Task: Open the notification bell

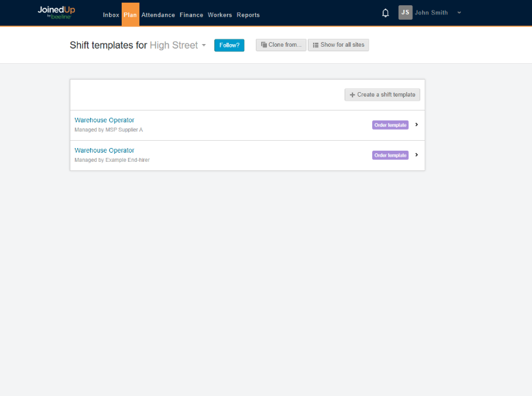Action: tap(385, 12)
